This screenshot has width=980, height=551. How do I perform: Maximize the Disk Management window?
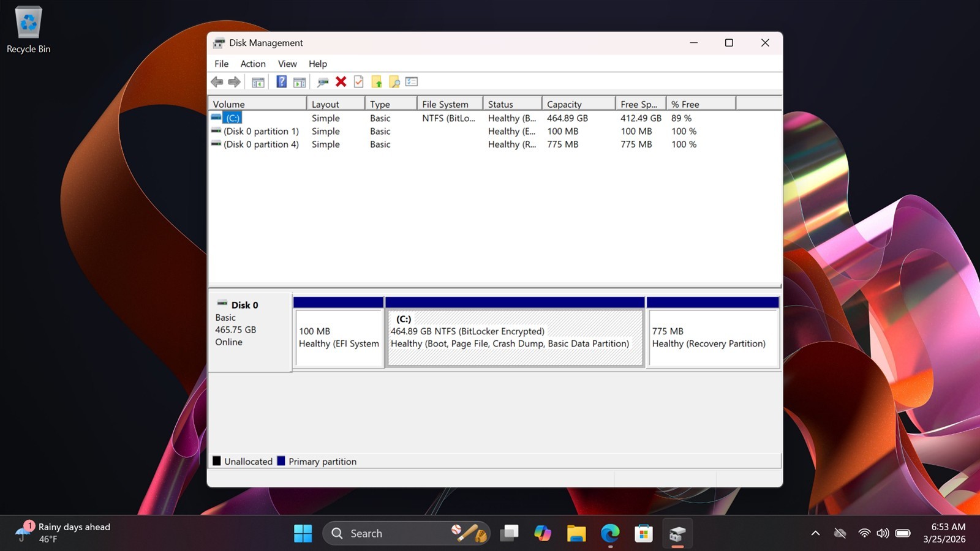(x=729, y=43)
